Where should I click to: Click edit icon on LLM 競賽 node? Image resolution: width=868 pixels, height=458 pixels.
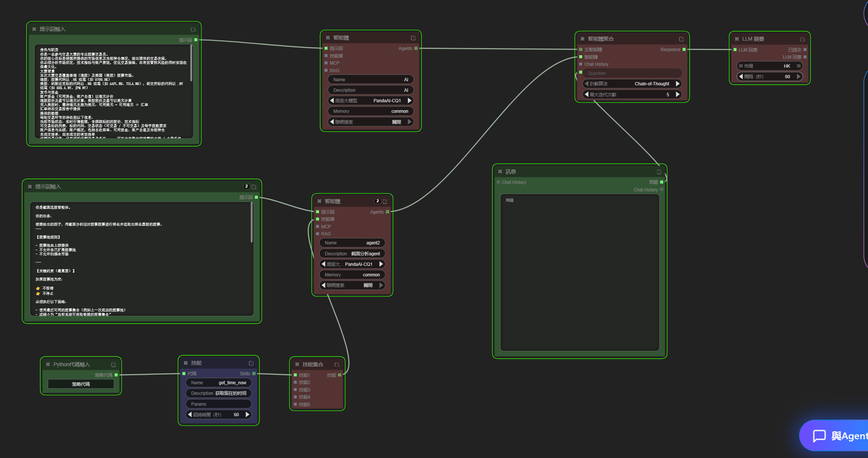(x=802, y=39)
